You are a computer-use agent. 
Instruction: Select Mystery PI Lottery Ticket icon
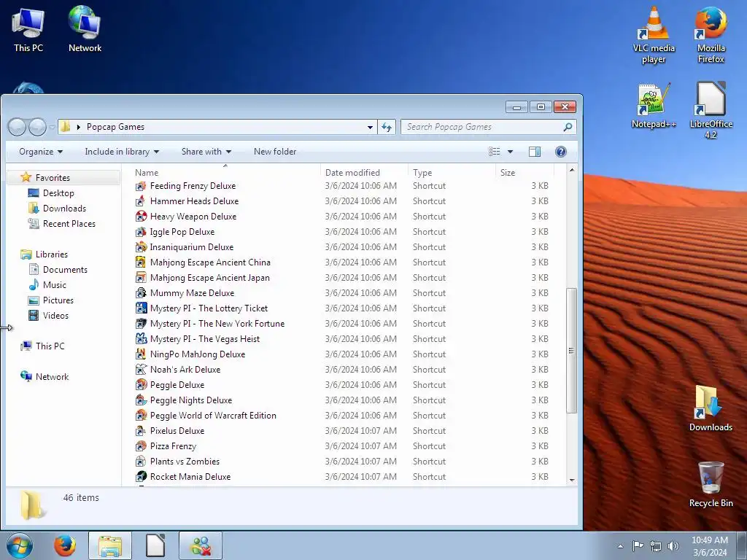tap(141, 308)
